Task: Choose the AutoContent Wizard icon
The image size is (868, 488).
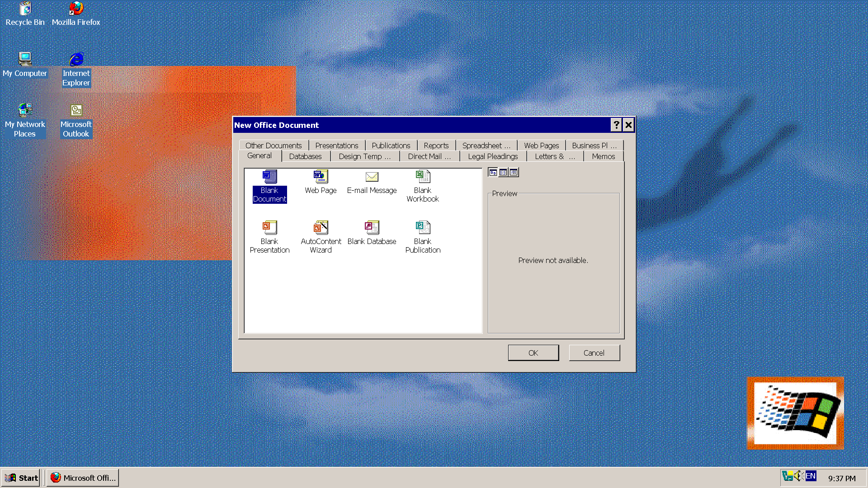Action: pyautogui.click(x=321, y=228)
